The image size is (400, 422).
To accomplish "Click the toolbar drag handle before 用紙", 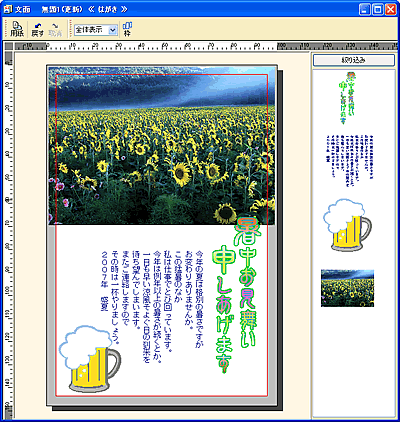I will (6, 29).
